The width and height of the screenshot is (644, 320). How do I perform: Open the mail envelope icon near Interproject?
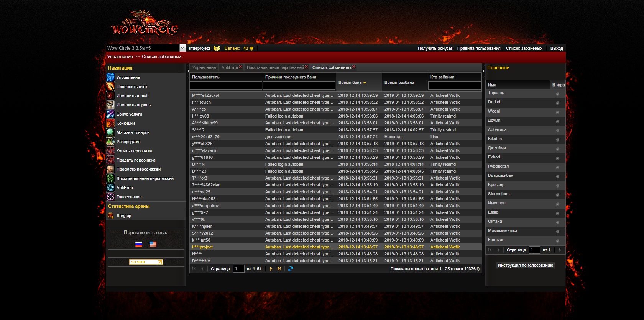[217, 48]
